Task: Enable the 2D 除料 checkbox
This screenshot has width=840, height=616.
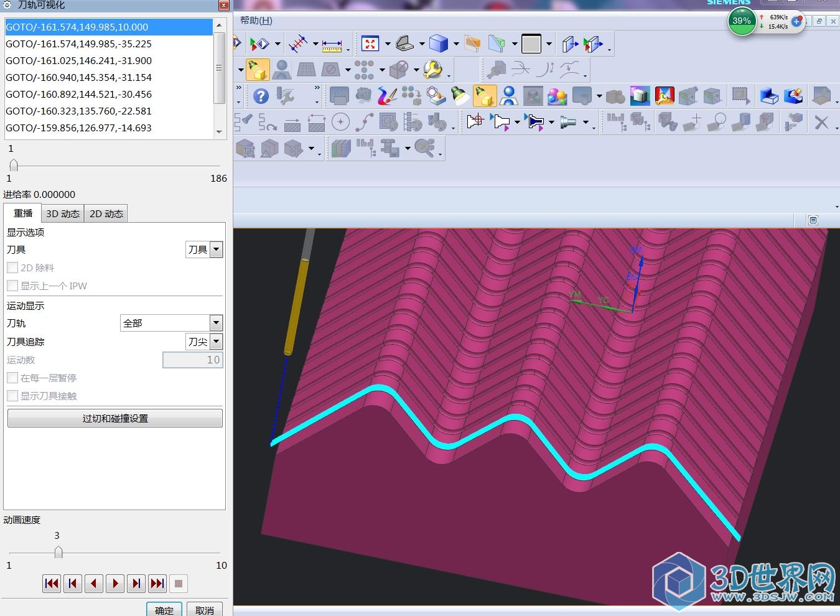Action: pos(12,268)
